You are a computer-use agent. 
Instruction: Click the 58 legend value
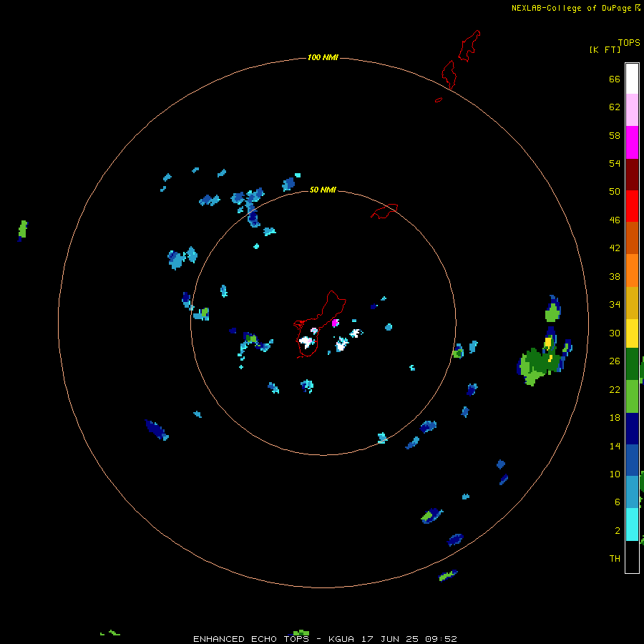pyautogui.click(x=615, y=135)
